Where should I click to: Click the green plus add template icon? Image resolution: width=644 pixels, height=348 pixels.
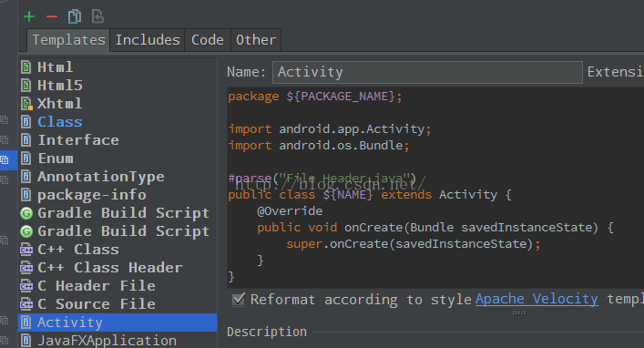point(29,16)
